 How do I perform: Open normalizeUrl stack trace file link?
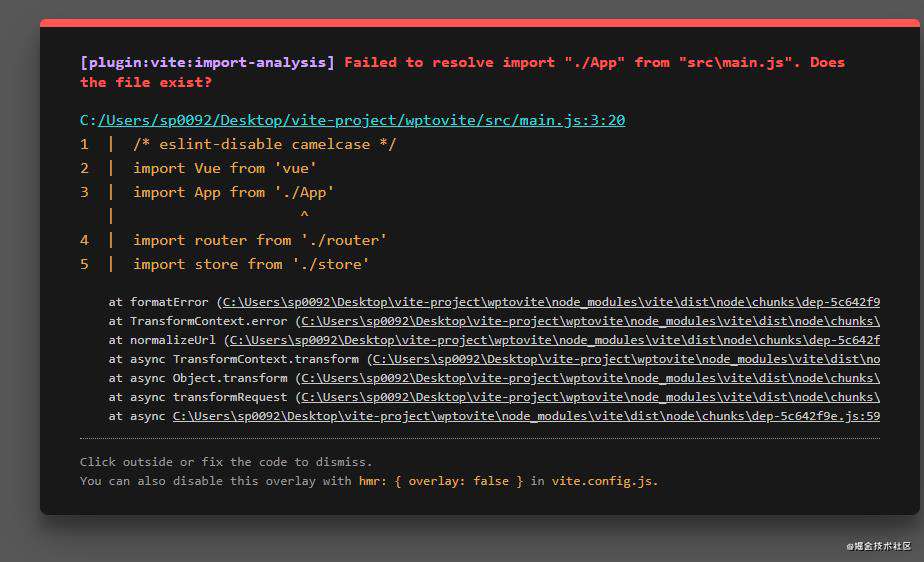555,340
